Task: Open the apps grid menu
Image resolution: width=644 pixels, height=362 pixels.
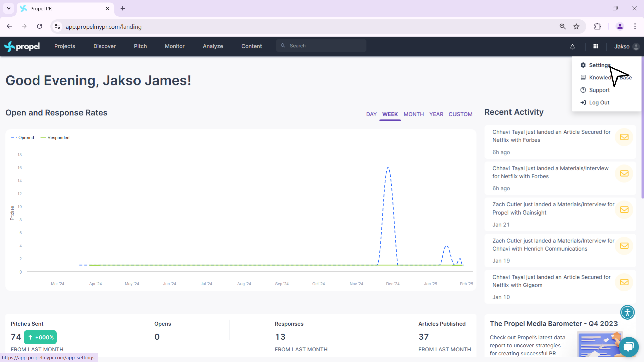Action: coord(596,46)
